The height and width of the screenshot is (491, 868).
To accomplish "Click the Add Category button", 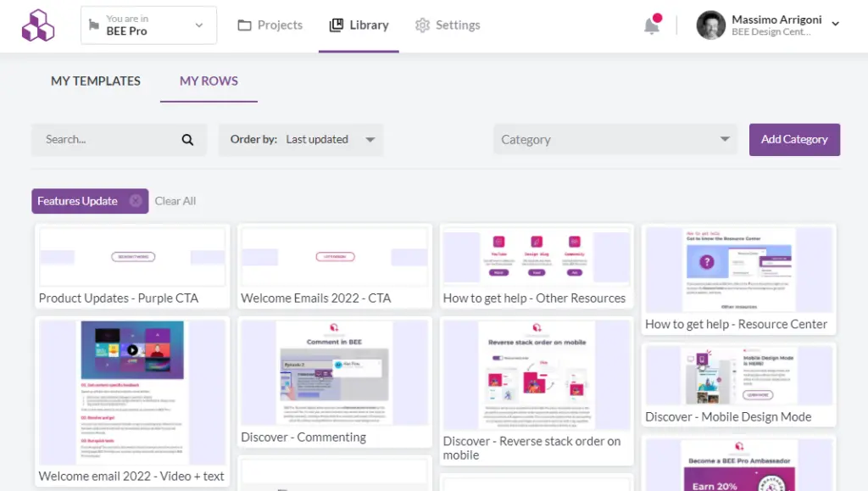I will click(x=794, y=139).
